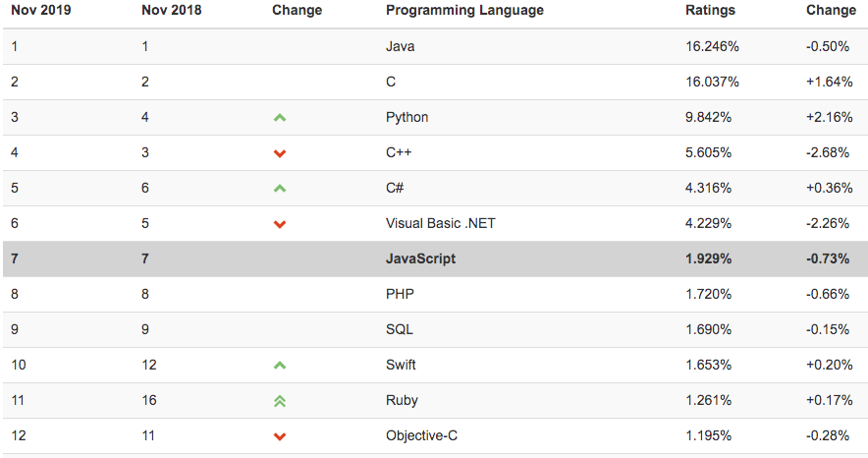Image resolution: width=868 pixels, height=458 pixels.
Task: Open the PHP language entry
Action: 400,294
